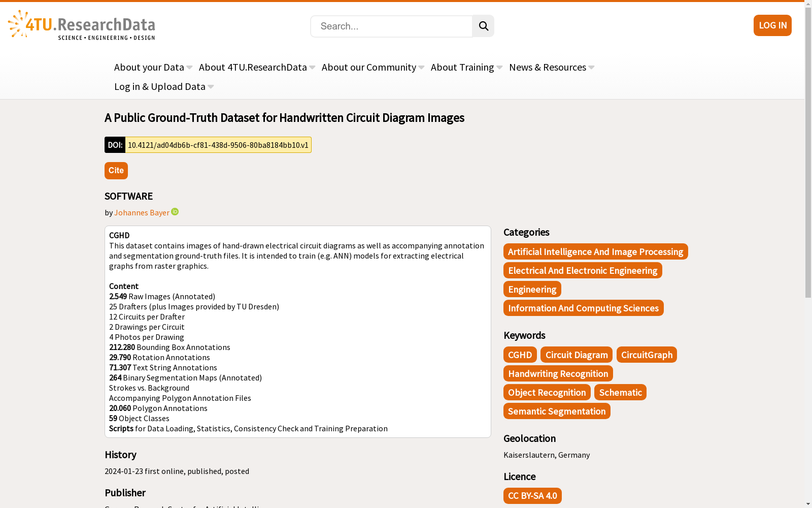Click the CGHD keyword tag
This screenshot has width=812, height=508.
pyautogui.click(x=520, y=355)
